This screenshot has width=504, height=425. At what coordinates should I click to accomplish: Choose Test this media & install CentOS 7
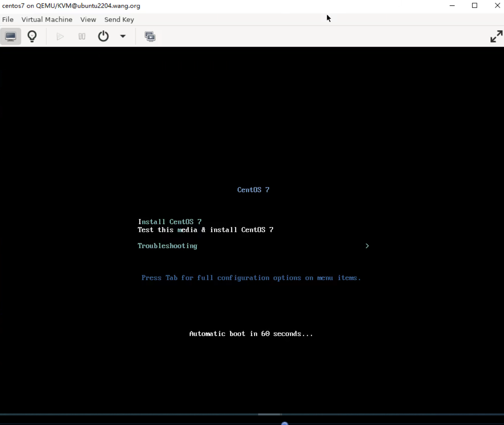(x=205, y=230)
